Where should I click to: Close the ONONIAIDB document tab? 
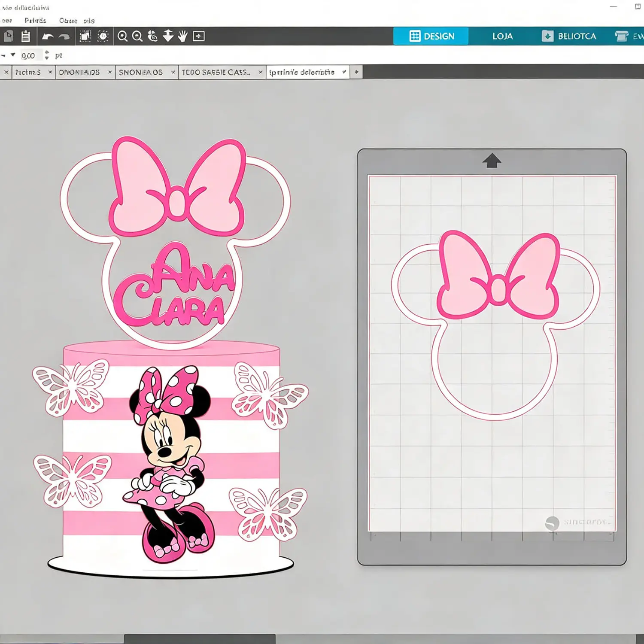tap(110, 72)
